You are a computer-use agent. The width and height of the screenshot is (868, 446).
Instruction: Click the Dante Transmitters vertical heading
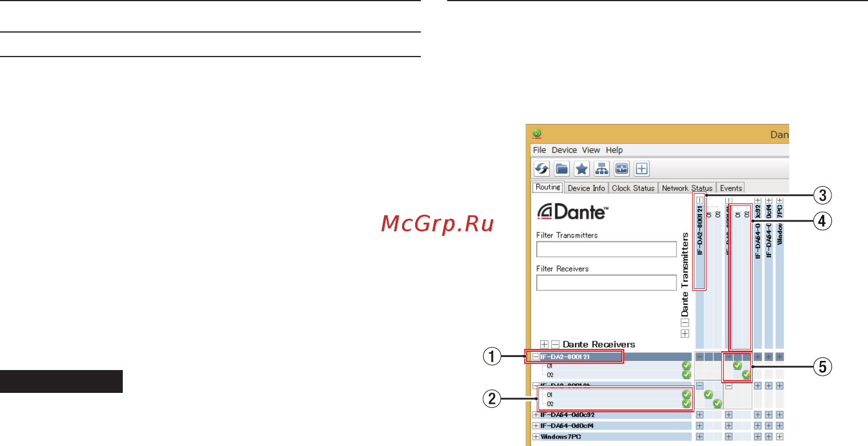tap(685, 274)
